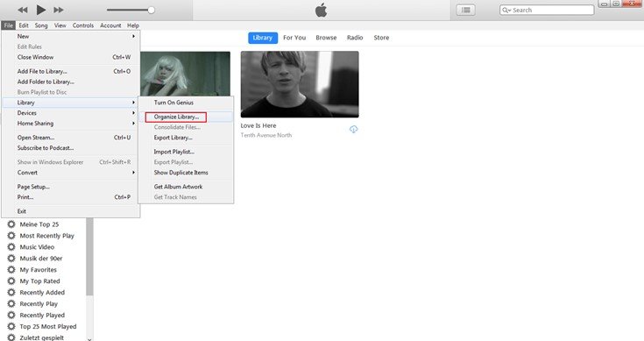Screen dimensions: 644x341
Task: Choose Print in File menu
Action: pos(71,197)
